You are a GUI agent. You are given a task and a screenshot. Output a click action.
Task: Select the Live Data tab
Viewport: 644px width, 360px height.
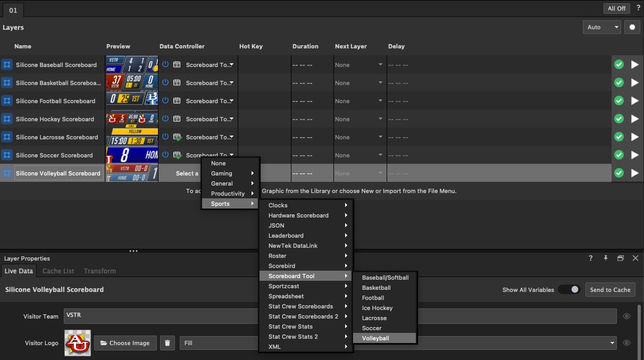coord(19,271)
